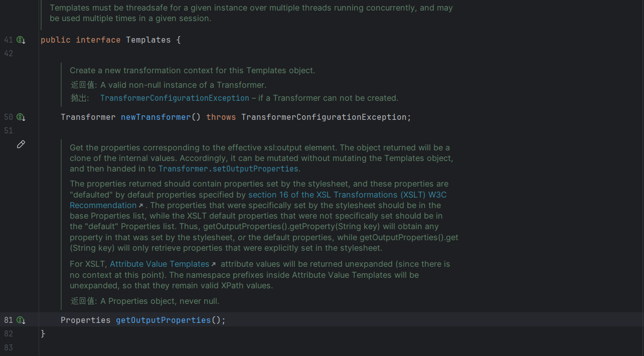
Task: Click the pencil icon to edit rendered doc
Action: pos(21,144)
